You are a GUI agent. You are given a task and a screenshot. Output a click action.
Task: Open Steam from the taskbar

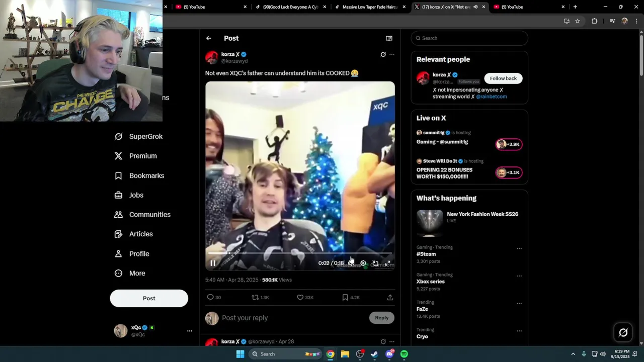[374, 354]
